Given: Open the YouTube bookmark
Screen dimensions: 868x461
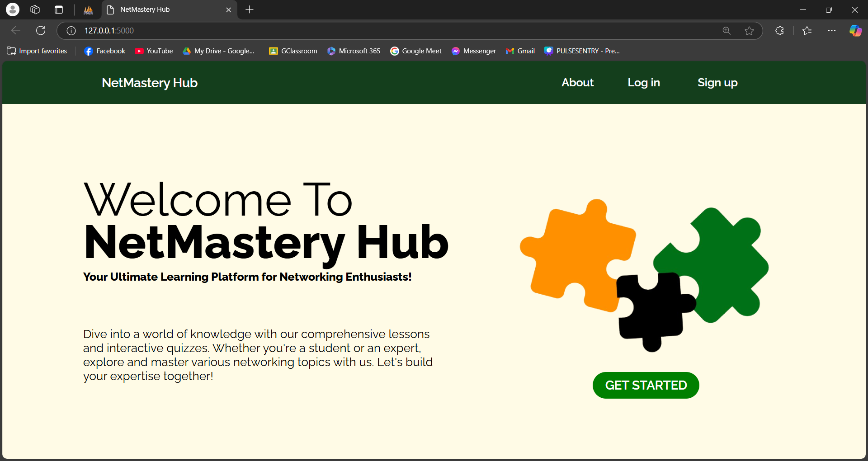Looking at the screenshot, I should pos(154,51).
